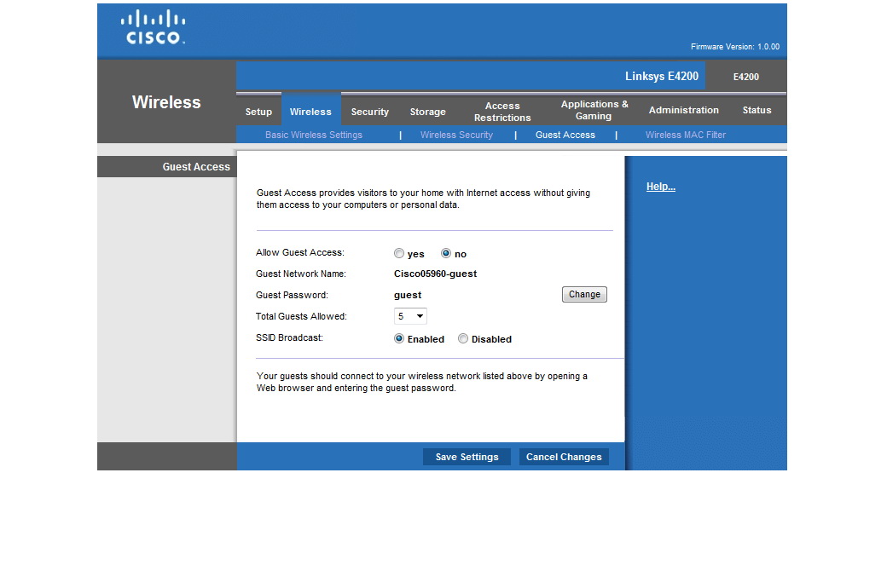Open Applications & Gaming tab

click(x=594, y=111)
